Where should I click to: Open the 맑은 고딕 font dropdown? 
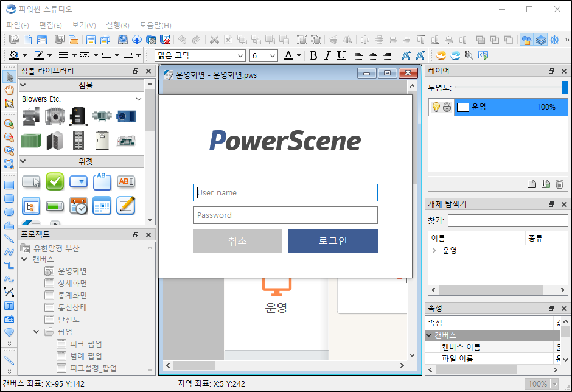pos(240,56)
